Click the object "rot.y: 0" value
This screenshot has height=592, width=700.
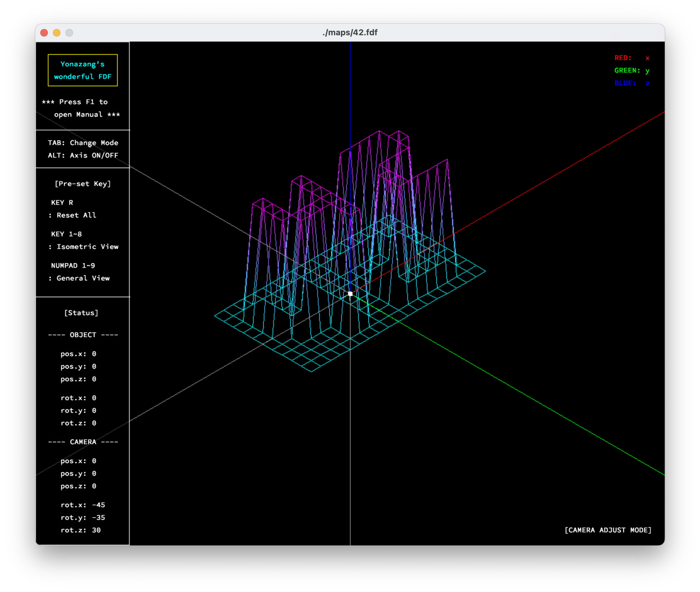[x=78, y=411]
